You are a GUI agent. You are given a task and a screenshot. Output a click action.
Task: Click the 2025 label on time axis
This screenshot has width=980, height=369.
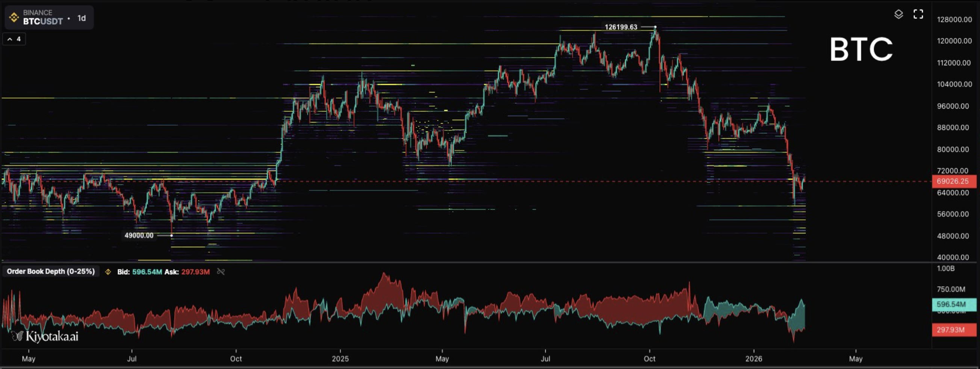coord(340,359)
